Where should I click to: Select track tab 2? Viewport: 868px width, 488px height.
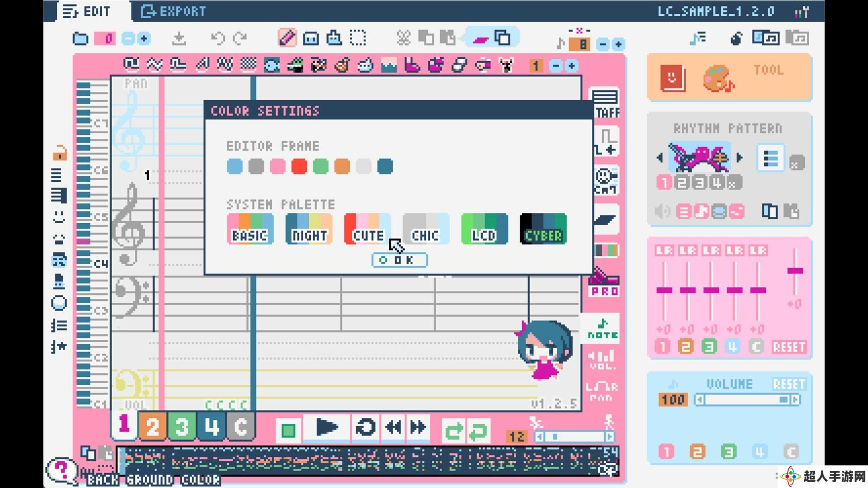point(152,426)
